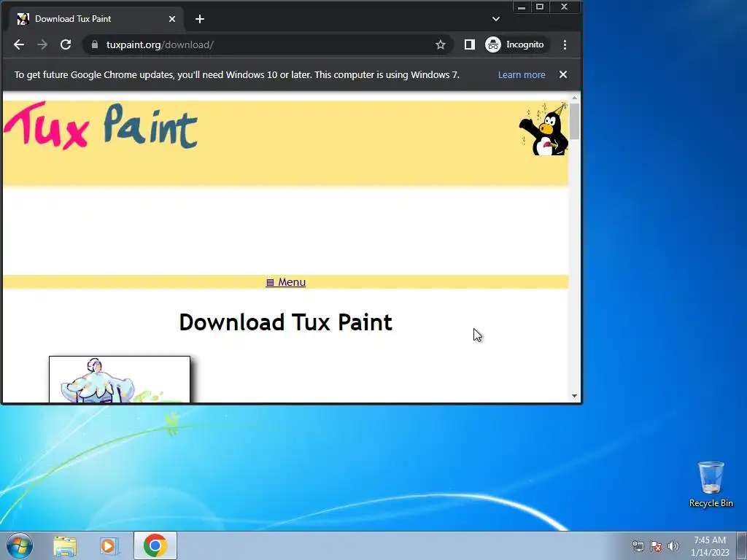Dismiss the Windows 7 update infobar

point(563,75)
